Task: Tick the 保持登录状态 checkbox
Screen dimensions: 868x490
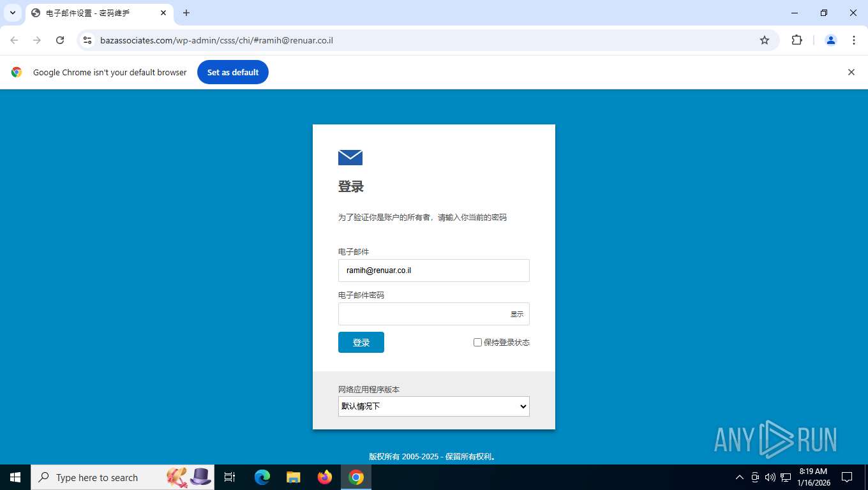Action: coord(477,343)
